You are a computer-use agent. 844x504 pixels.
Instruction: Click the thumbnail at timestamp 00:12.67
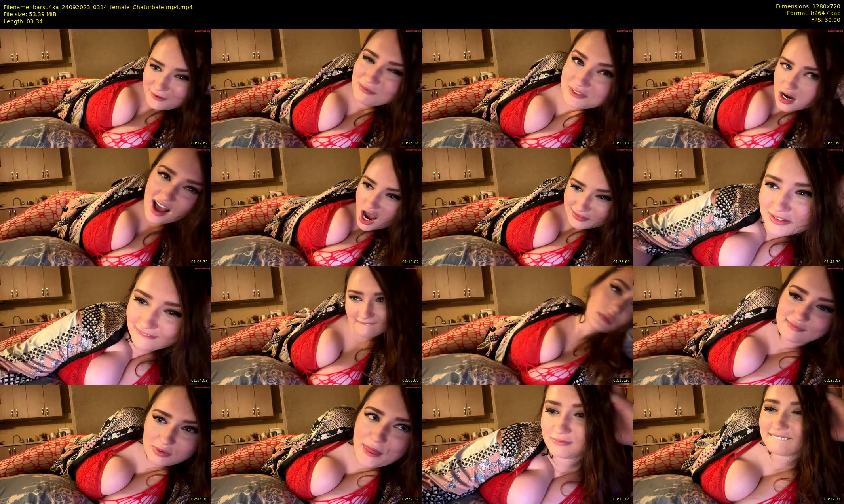105,88
